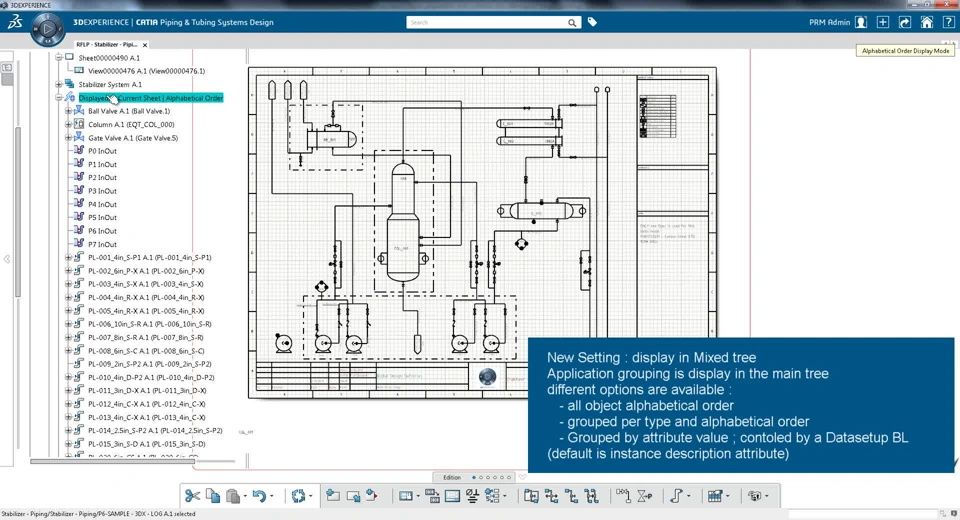Click the compass play button
Screen dimensions: 960x520
coord(47,29)
